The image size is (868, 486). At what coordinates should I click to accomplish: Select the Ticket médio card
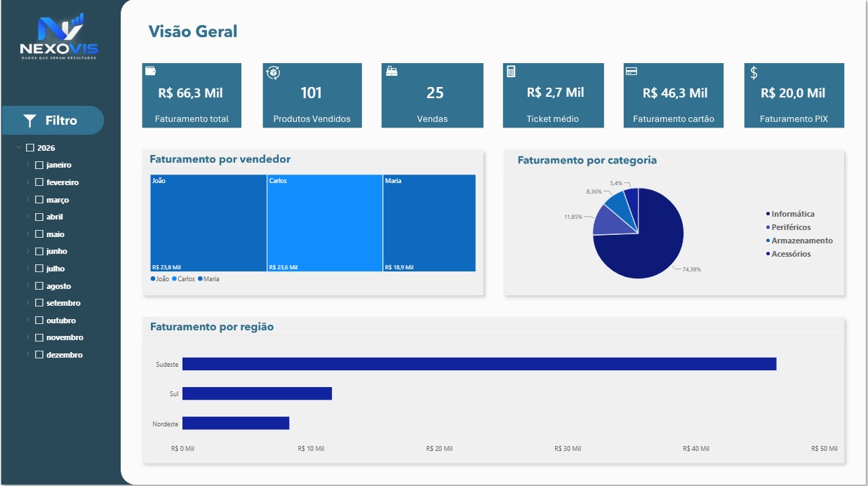point(554,95)
